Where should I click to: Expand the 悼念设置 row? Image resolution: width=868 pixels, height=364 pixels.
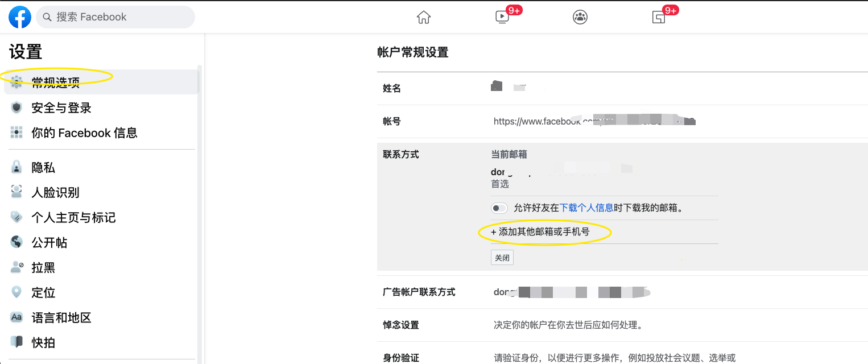[x=622, y=325]
